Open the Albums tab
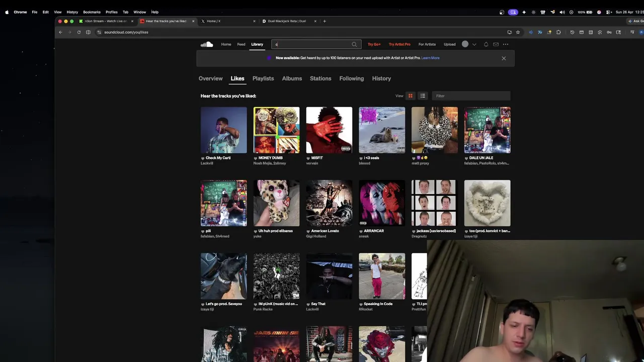The height and width of the screenshot is (362, 644). [292, 78]
